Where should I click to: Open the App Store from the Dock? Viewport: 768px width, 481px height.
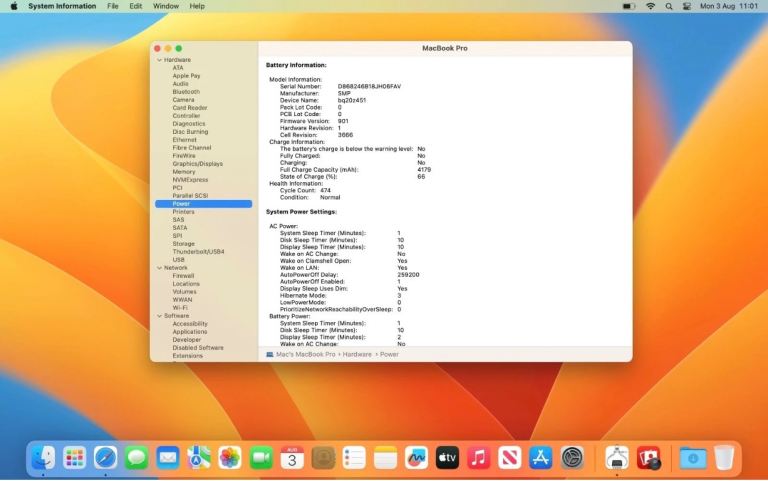541,458
